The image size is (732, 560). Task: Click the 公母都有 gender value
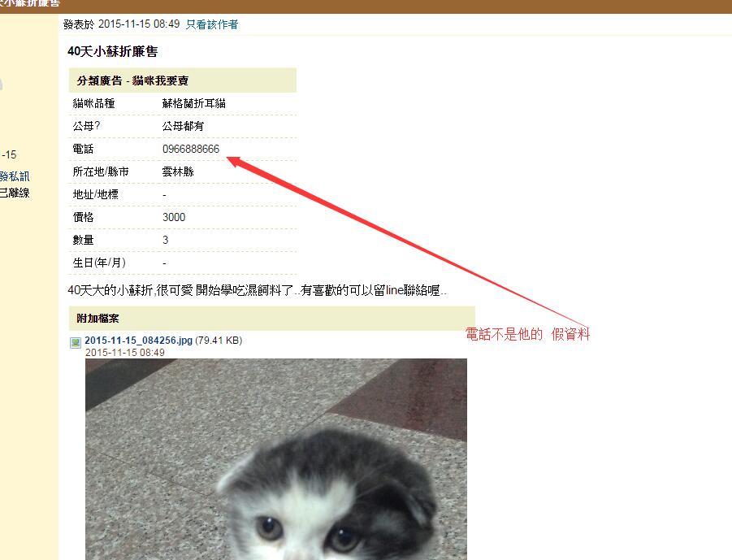coord(183,126)
